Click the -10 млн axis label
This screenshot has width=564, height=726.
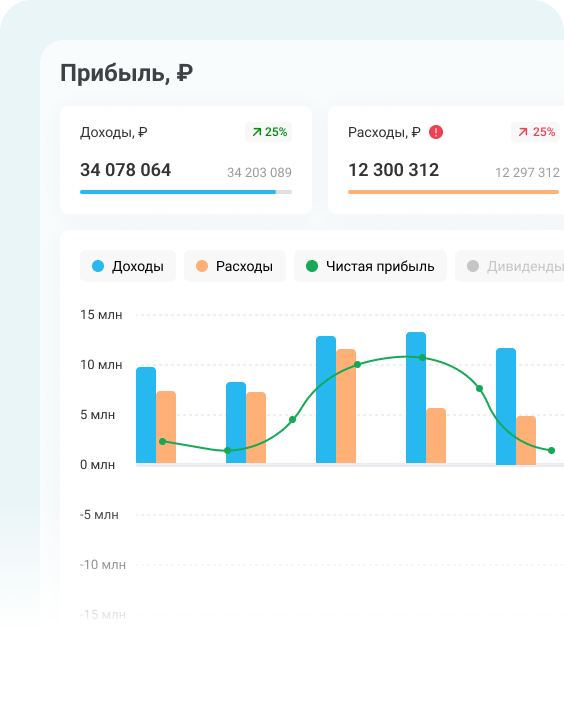103,565
